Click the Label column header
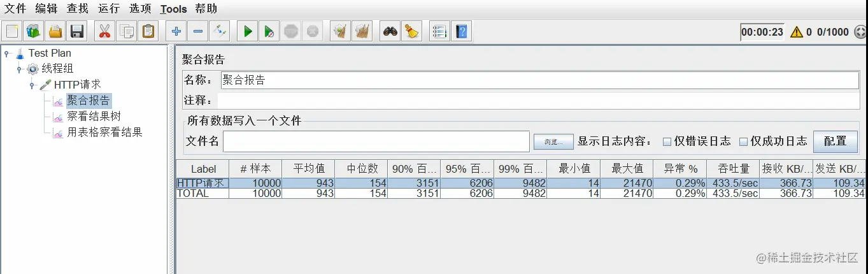 click(203, 169)
